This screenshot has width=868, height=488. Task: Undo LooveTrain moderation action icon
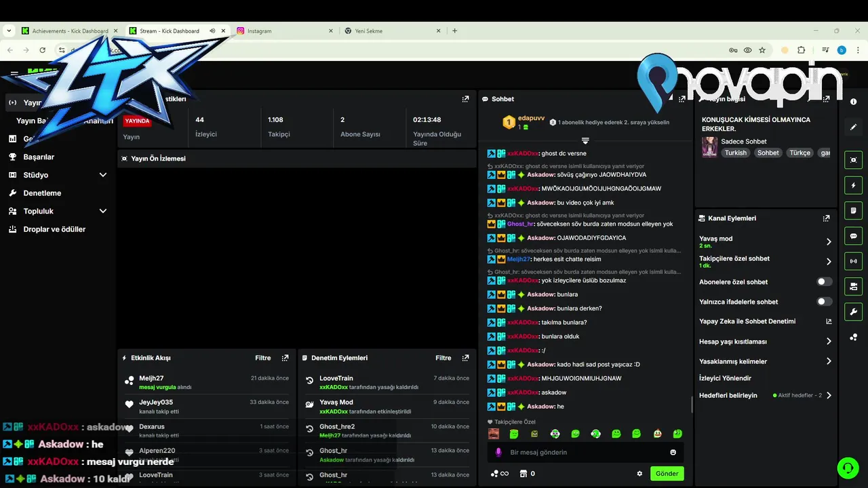310,381
